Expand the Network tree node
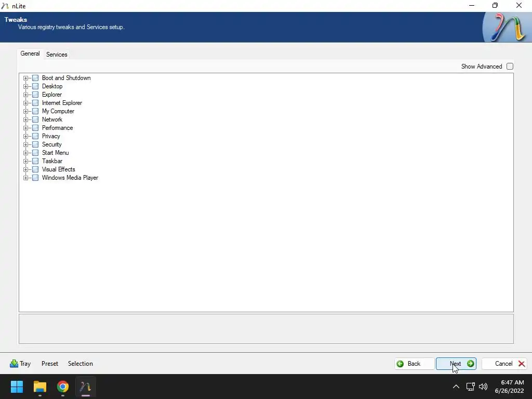 25,119
